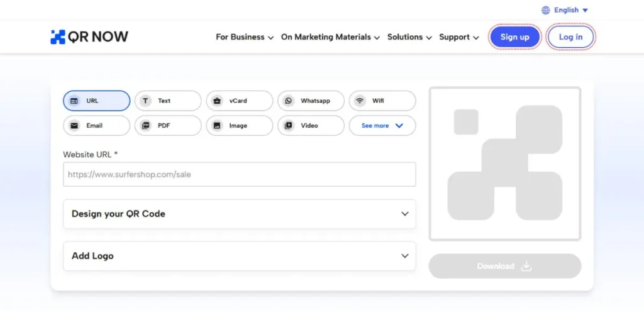The width and height of the screenshot is (644, 322).
Task: Open the Solutions menu
Action: coord(409,37)
